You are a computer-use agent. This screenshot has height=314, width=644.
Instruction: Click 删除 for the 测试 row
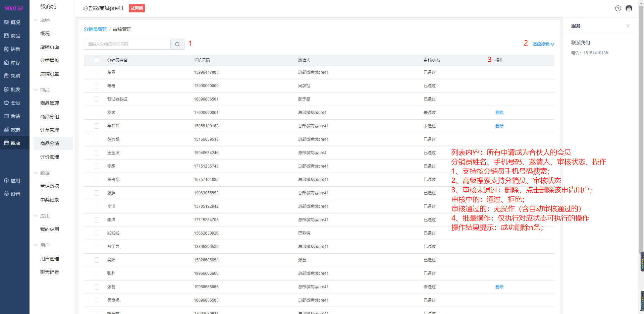[499, 113]
